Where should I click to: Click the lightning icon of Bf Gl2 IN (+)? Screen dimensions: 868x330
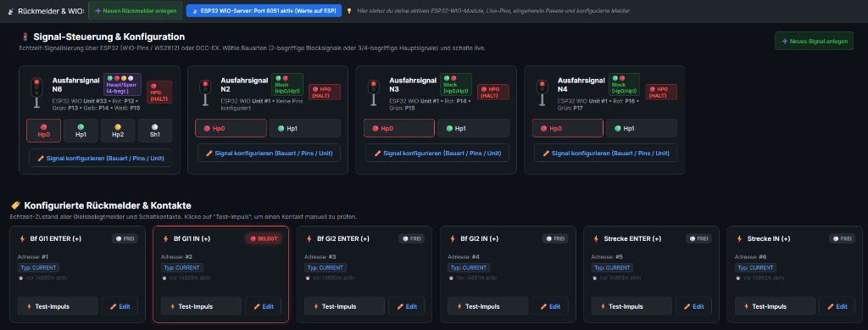(453, 238)
